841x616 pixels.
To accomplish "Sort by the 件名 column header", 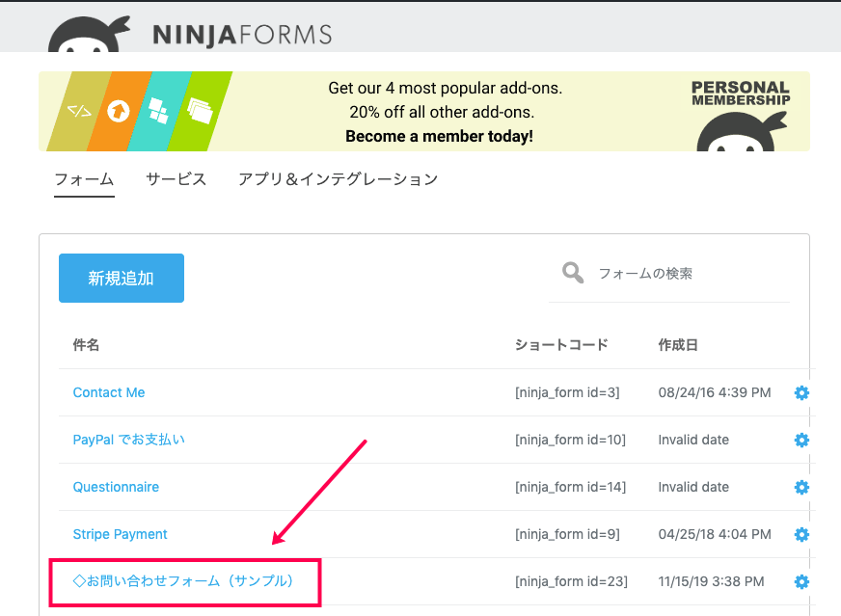I will [x=86, y=345].
